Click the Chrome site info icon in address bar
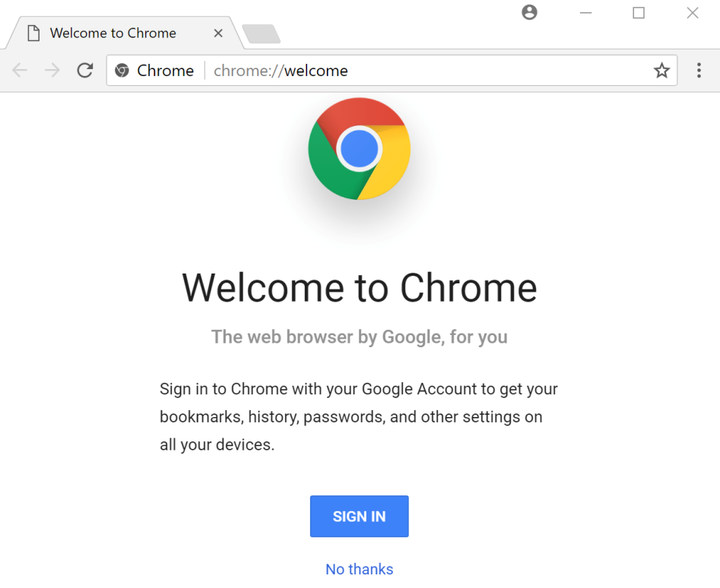 (x=122, y=71)
